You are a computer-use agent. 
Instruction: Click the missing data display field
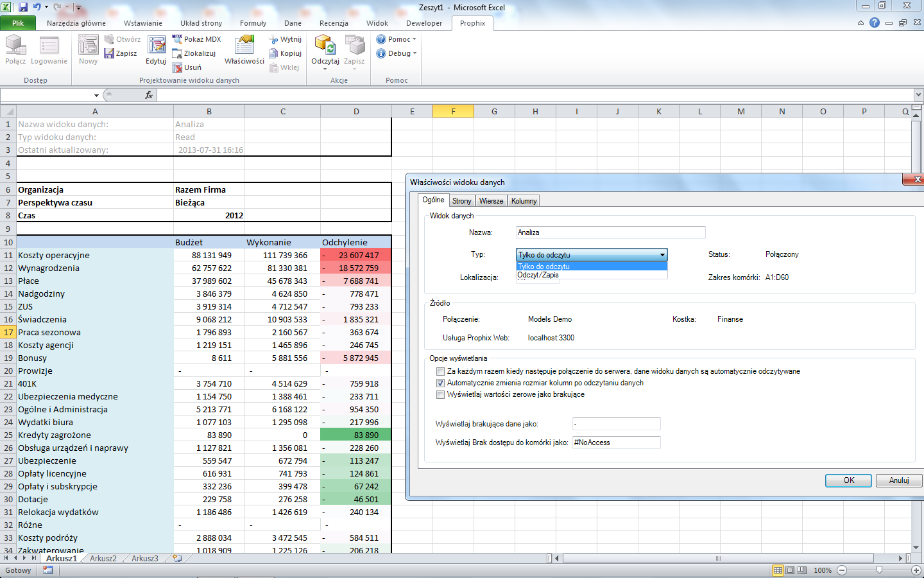click(616, 424)
